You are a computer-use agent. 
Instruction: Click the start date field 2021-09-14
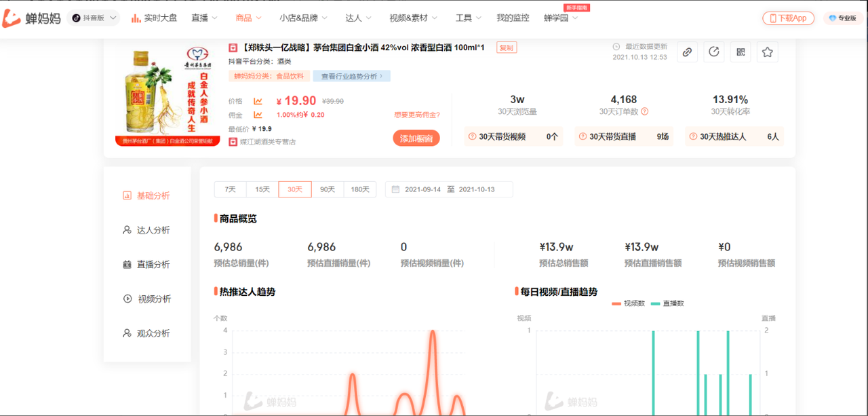click(423, 189)
